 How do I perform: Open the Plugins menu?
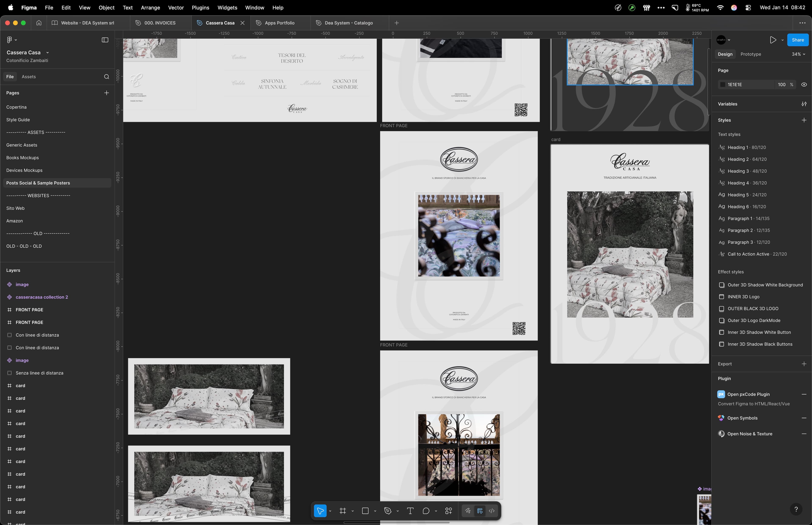click(x=200, y=7)
